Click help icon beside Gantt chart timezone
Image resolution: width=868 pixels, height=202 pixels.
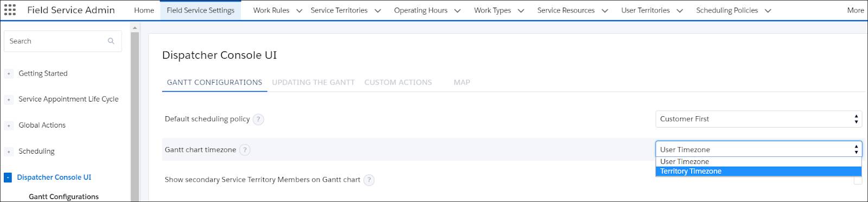pyautogui.click(x=245, y=150)
